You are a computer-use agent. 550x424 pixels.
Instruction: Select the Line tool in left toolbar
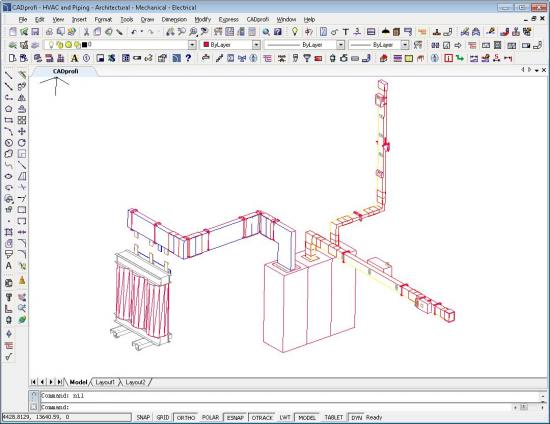click(x=9, y=75)
